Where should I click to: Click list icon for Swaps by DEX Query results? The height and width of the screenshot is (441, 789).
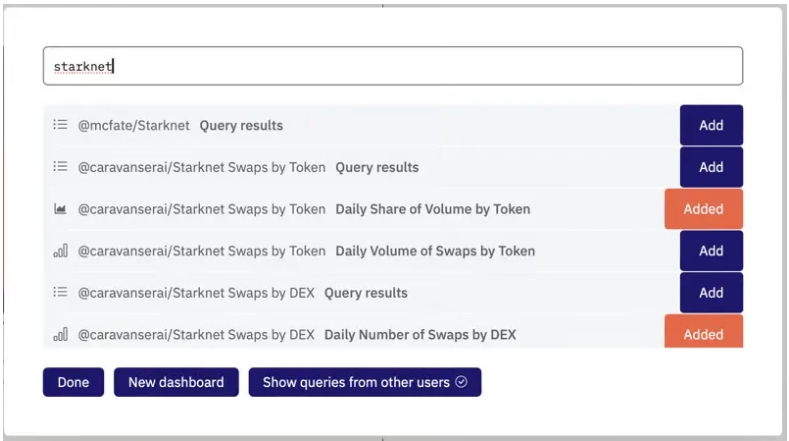(60, 292)
